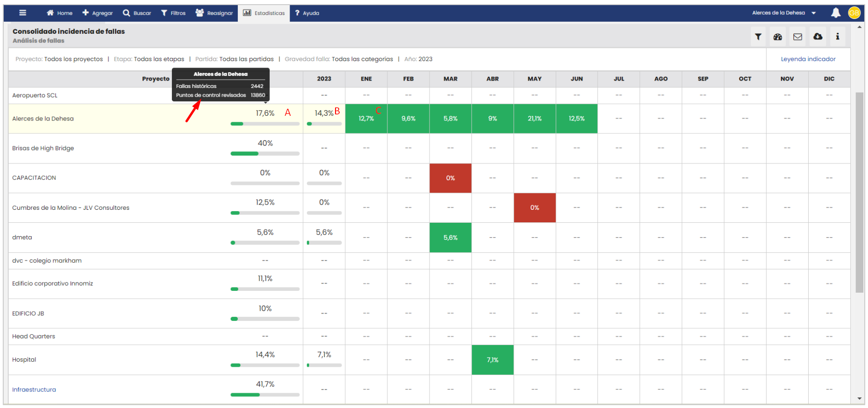
Task: Open the dashboard gauge icon
Action: coord(778,37)
